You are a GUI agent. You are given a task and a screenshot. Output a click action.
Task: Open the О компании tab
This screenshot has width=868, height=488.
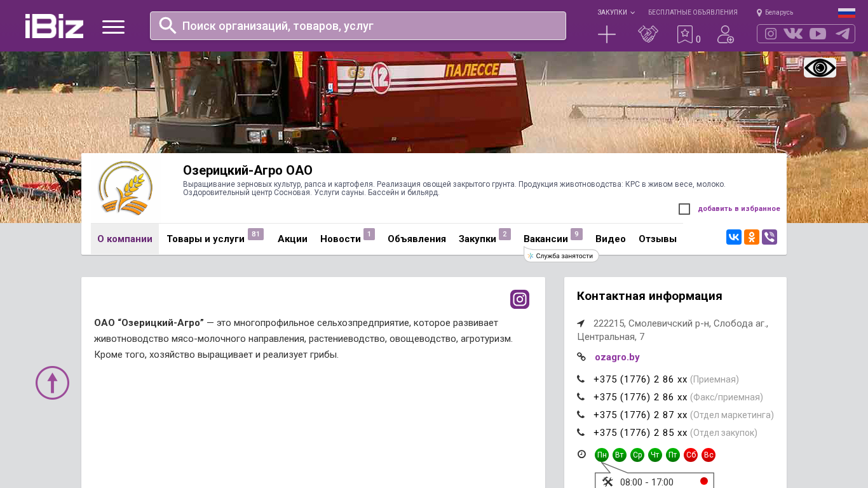point(125,239)
